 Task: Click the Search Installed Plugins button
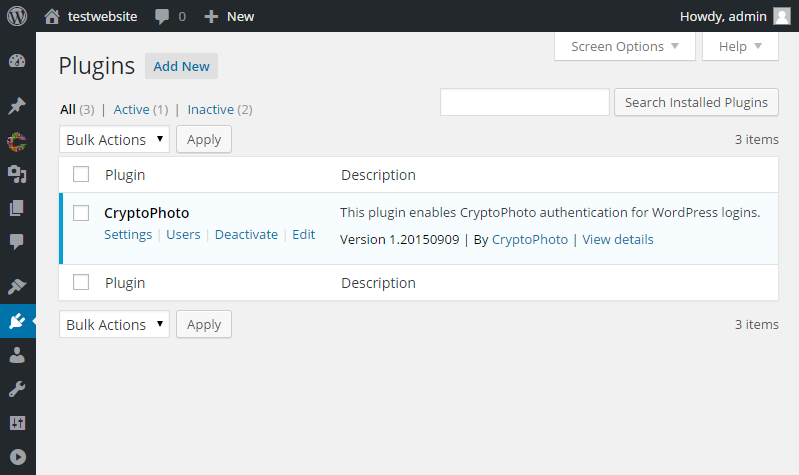tap(696, 102)
